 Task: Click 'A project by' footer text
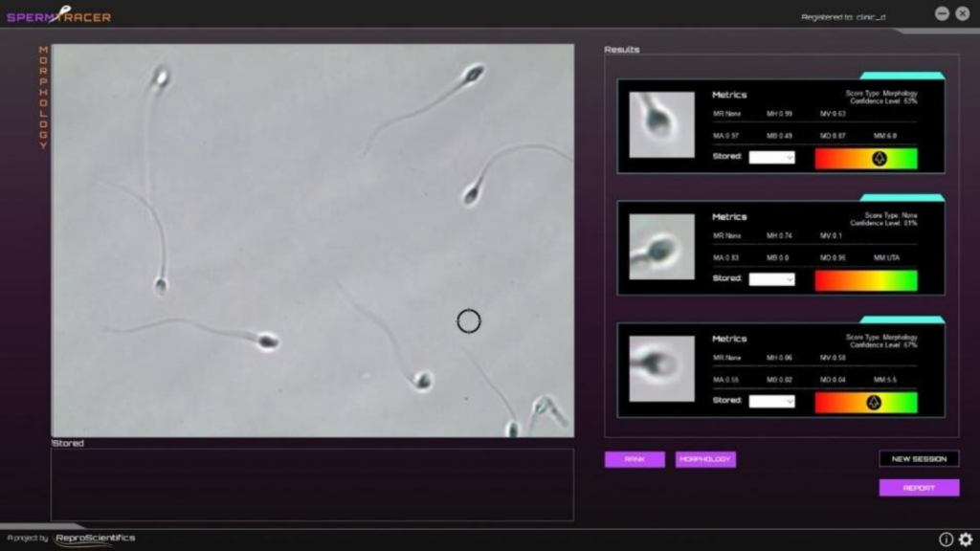click(x=28, y=538)
